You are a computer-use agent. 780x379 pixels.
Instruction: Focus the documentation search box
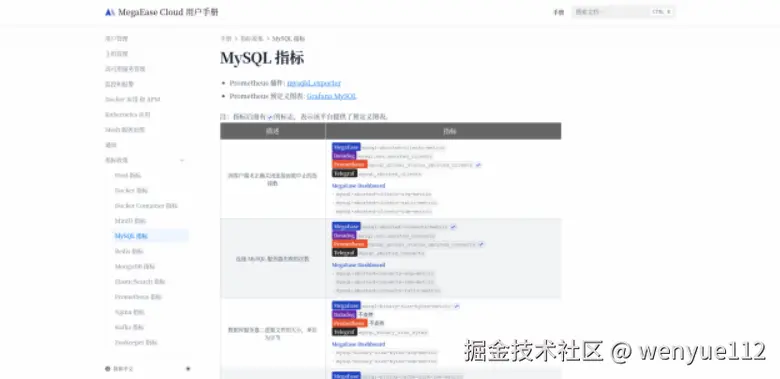(623, 12)
